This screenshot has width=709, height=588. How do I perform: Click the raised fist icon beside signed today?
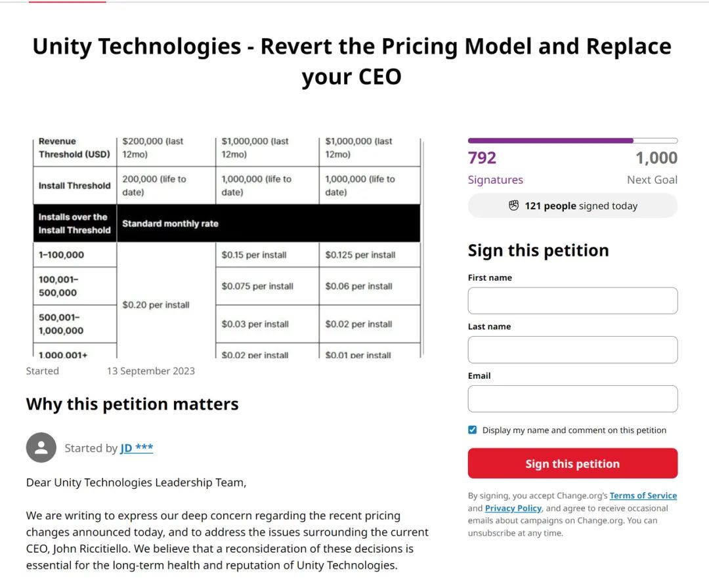click(x=514, y=206)
